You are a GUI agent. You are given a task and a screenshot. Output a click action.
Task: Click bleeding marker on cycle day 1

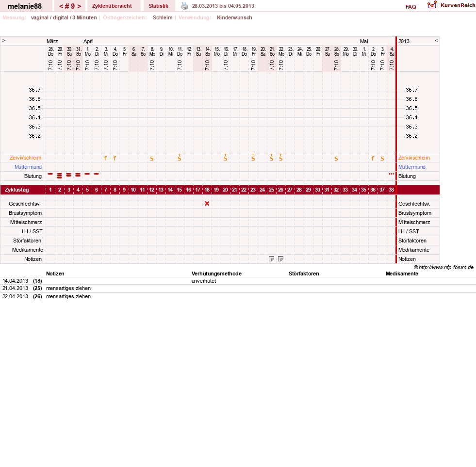(x=50, y=174)
